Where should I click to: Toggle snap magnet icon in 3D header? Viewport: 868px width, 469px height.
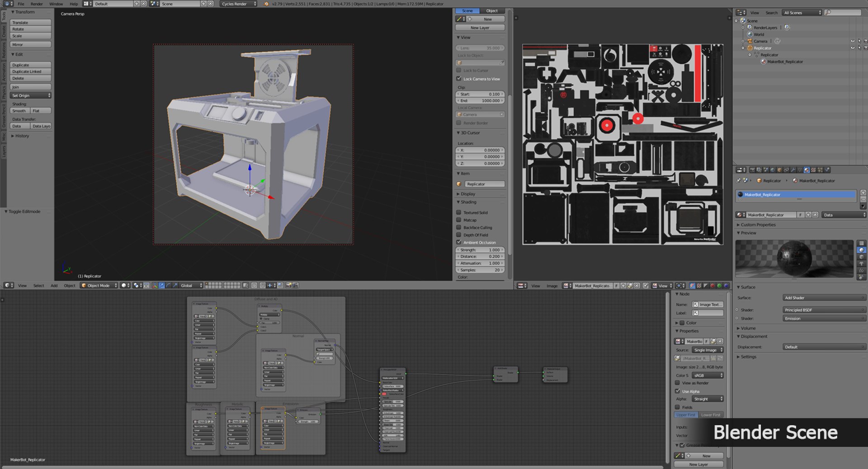coord(262,286)
